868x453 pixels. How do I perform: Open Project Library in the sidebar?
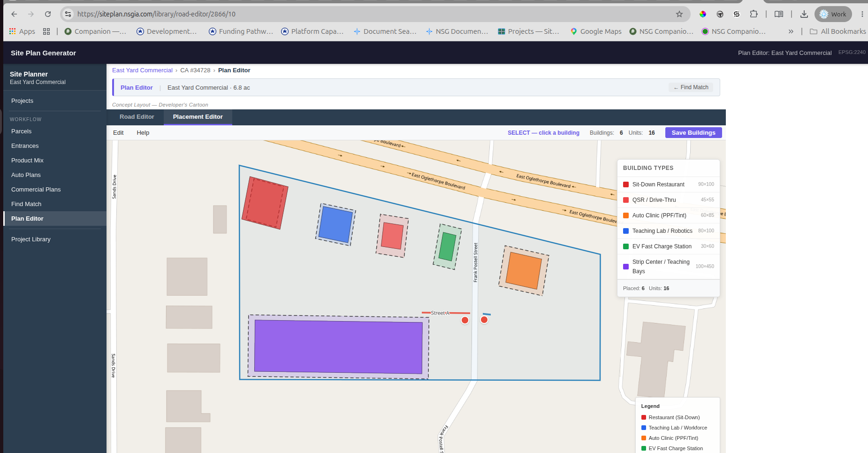(55, 239)
